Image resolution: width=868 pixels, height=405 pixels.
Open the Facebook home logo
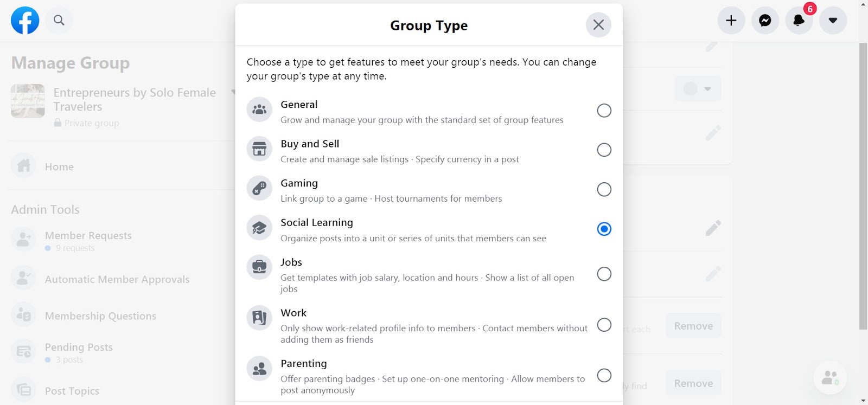[25, 21]
